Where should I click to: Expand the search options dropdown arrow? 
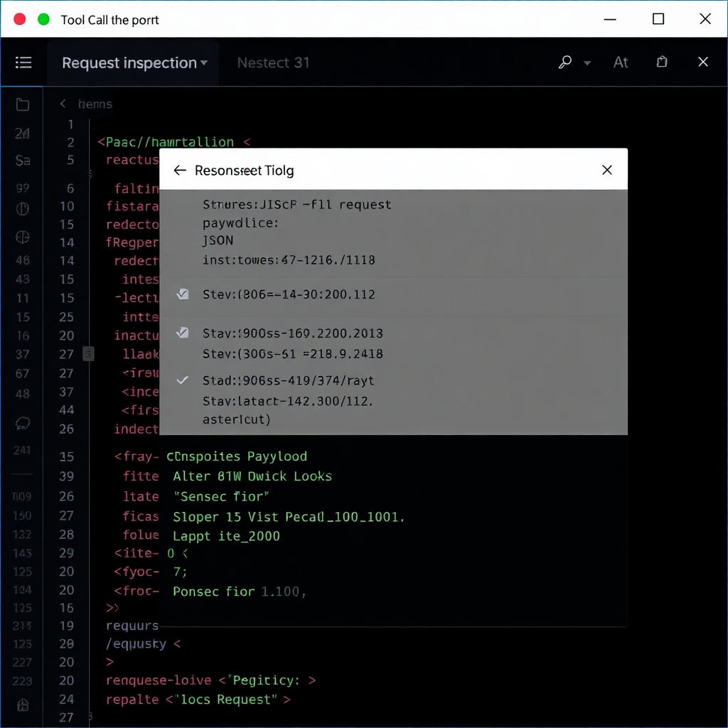(x=587, y=63)
